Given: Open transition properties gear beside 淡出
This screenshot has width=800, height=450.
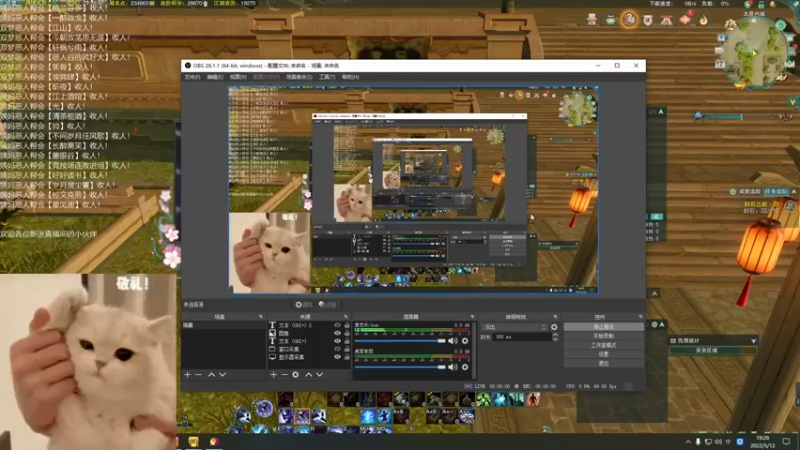Looking at the screenshot, I should tap(554, 327).
